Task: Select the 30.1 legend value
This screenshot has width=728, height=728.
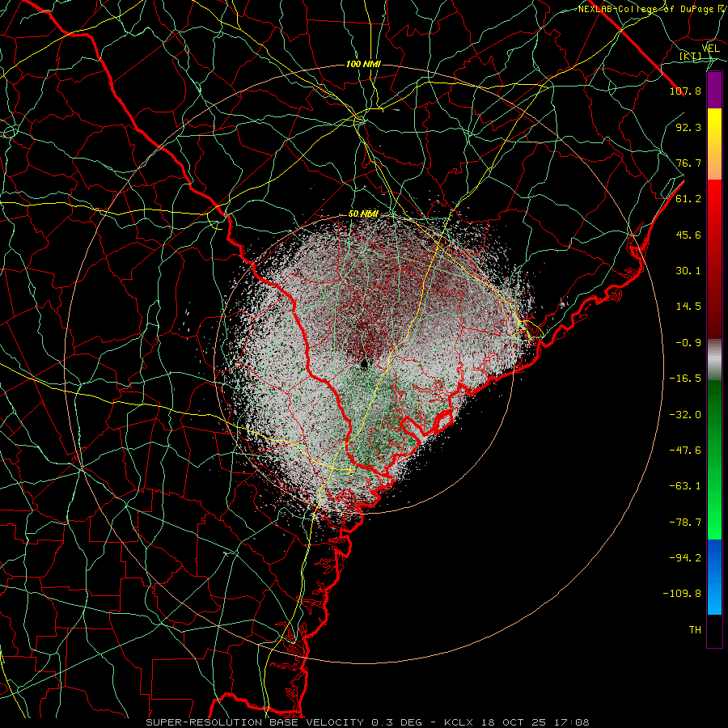Action: pyautogui.click(x=688, y=271)
